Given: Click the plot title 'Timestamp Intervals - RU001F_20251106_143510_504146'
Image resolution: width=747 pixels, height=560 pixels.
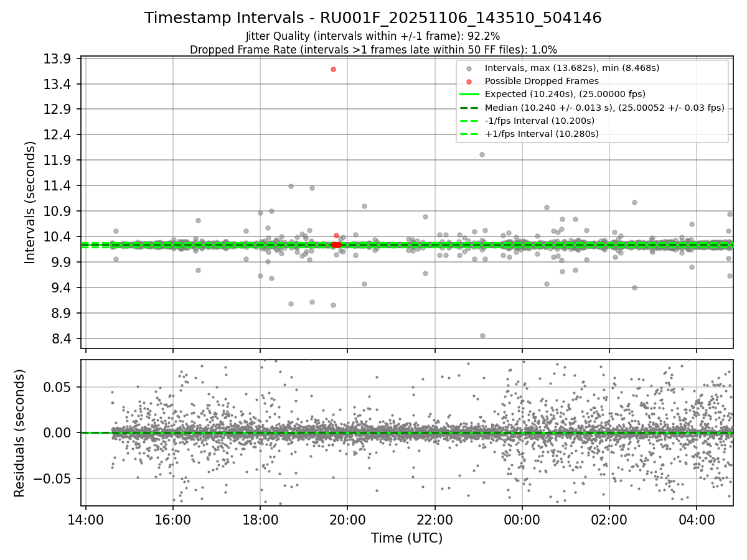Looking at the screenshot, I should coord(373,18).
